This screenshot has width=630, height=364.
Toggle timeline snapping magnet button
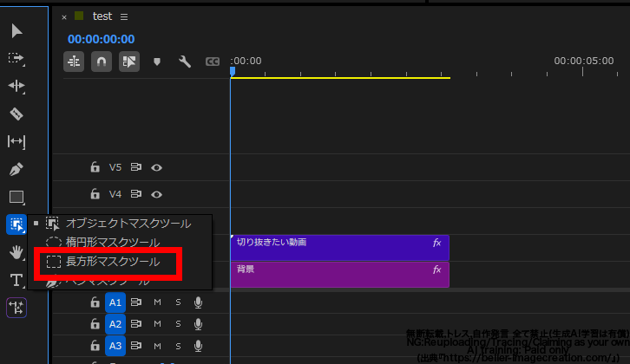[x=102, y=62]
